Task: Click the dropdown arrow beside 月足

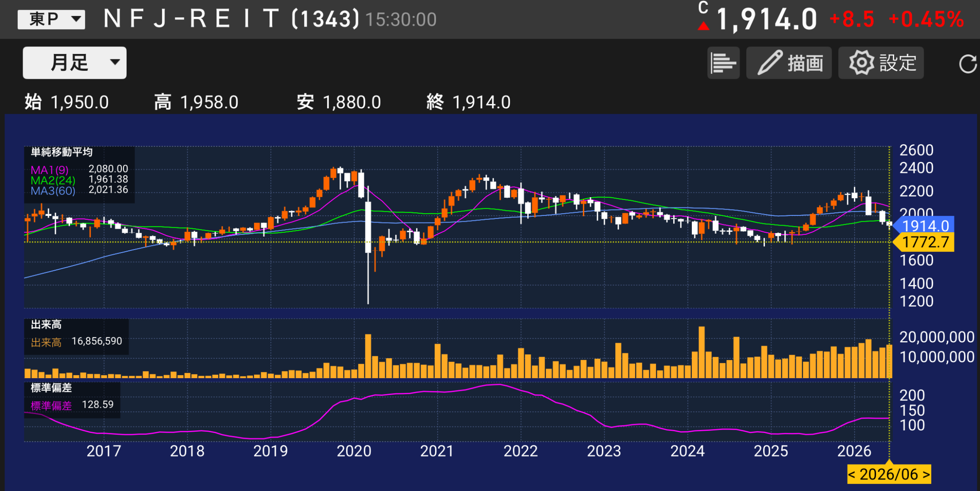Action: click(115, 62)
